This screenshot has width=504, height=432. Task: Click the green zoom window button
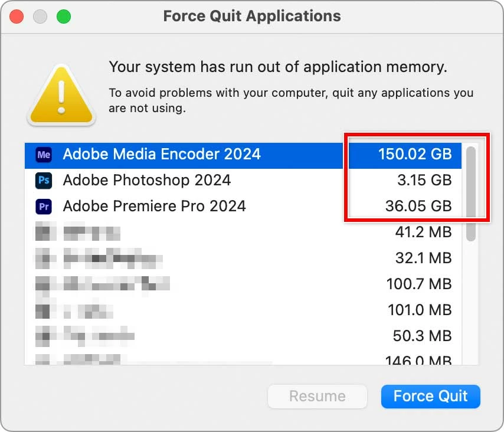coord(63,16)
